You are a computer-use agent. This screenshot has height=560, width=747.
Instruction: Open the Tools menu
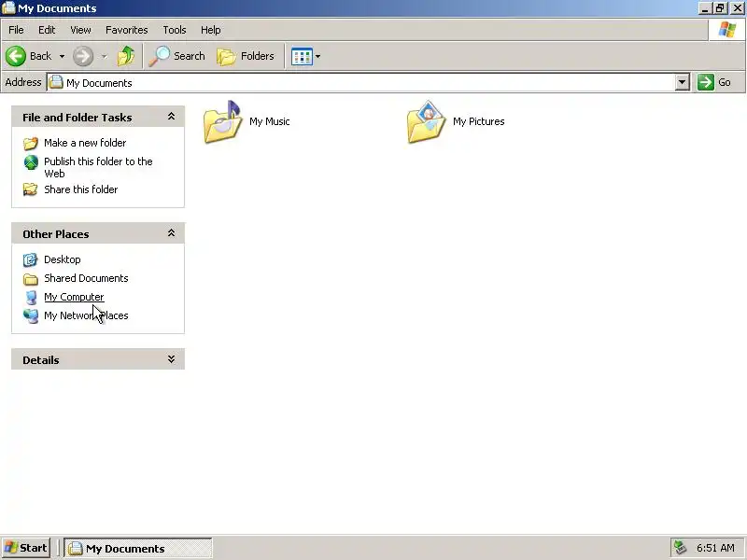point(175,30)
